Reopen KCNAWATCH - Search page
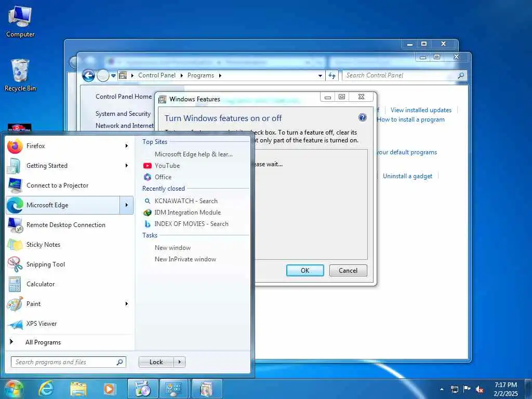Viewport: 532px width, 399px height. (186, 201)
